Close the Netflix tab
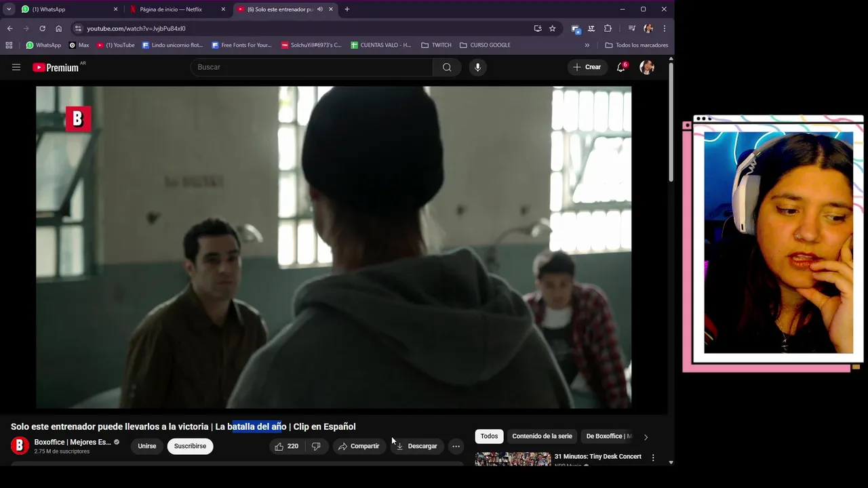Viewport: 868px width, 488px height. [223, 9]
